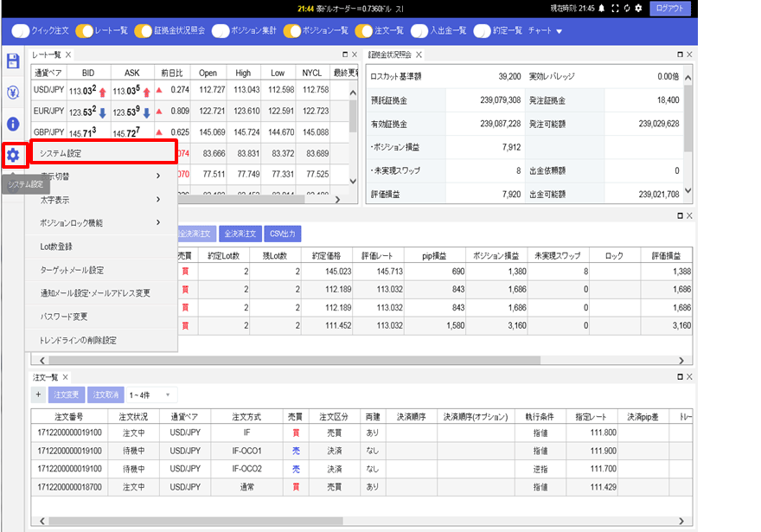Enable the ポジション集計 switch
The image size is (761, 532).
click(221, 31)
